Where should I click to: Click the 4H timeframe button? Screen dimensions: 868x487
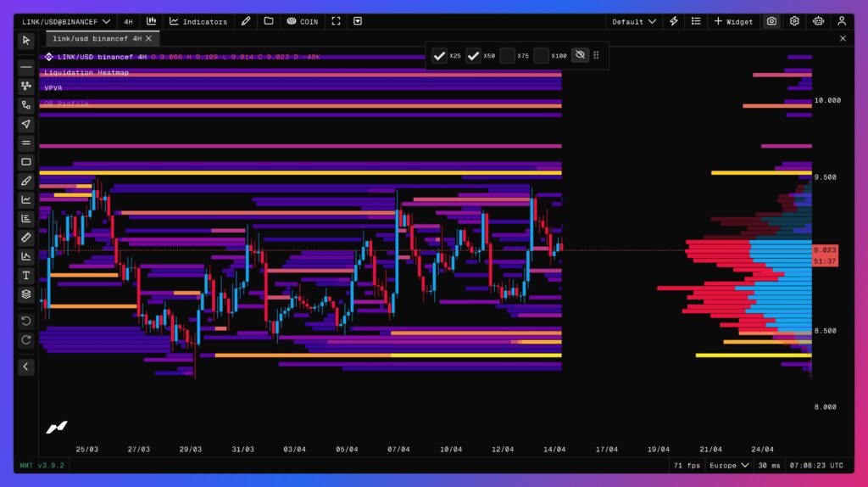click(128, 21)
